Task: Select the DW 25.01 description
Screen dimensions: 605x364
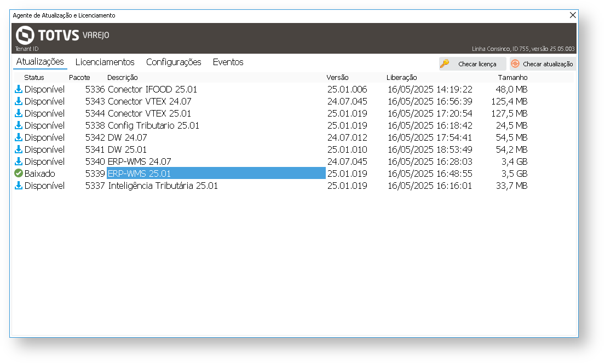Action: (x=128, y=149)
